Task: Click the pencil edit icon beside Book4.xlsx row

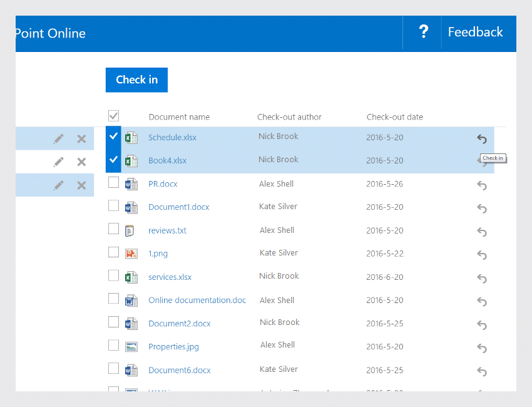Action: point(58,162)
